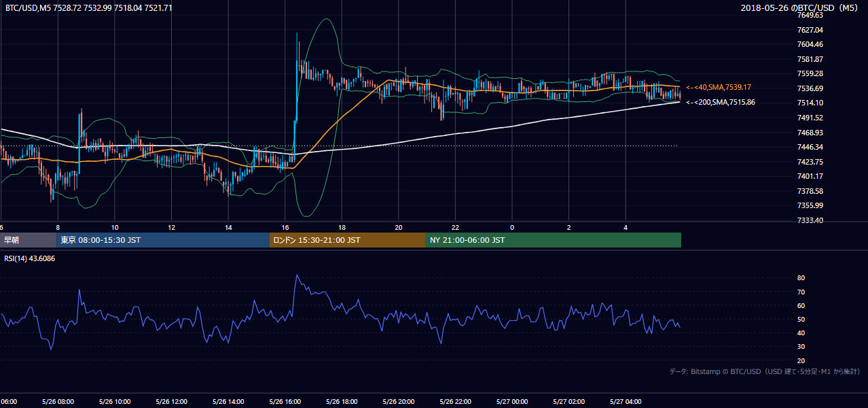Screen dimensions: 868x408
Task: Click the 5/26 16:00 time label
Action: [x=285, y=402]
